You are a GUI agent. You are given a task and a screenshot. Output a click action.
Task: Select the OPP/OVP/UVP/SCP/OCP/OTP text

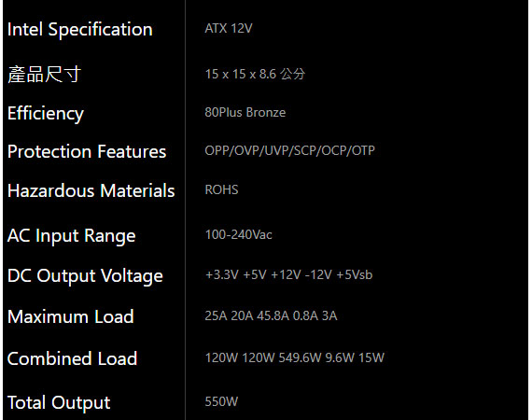[x=290, y=150]
